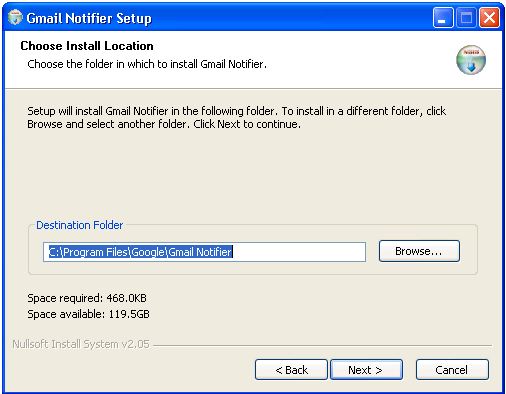Cancel the Gmail Notifier installation

[452, 370]
